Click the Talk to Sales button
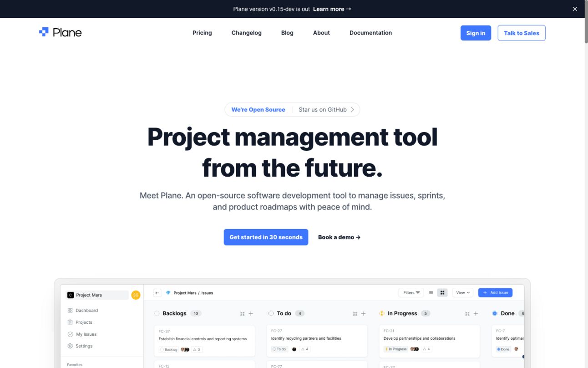 click(x=521, y=33)
